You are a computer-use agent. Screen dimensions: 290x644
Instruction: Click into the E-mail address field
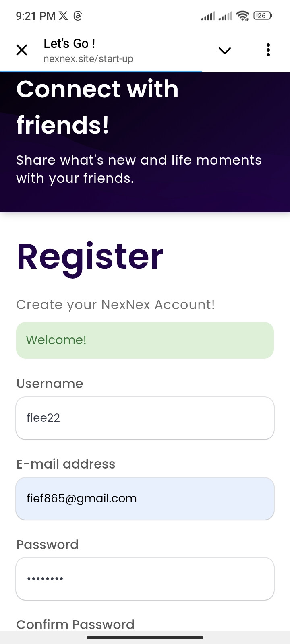(145, 499)
